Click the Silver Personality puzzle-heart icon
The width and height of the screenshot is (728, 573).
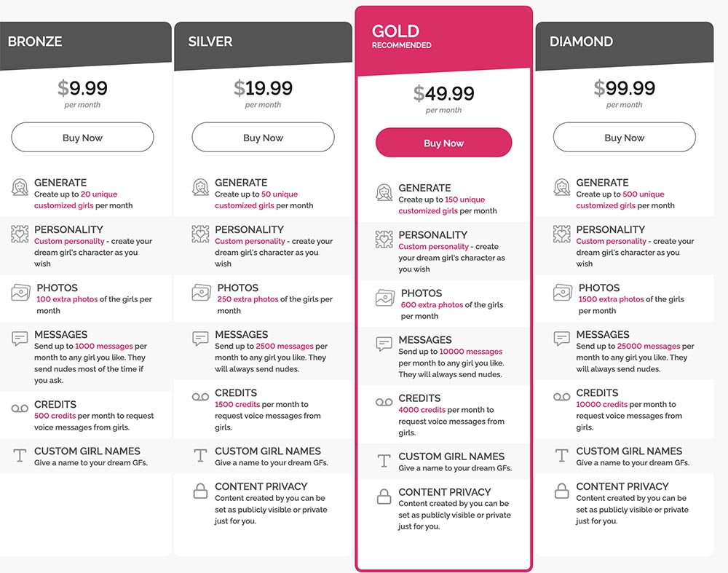tap(200, 234)
